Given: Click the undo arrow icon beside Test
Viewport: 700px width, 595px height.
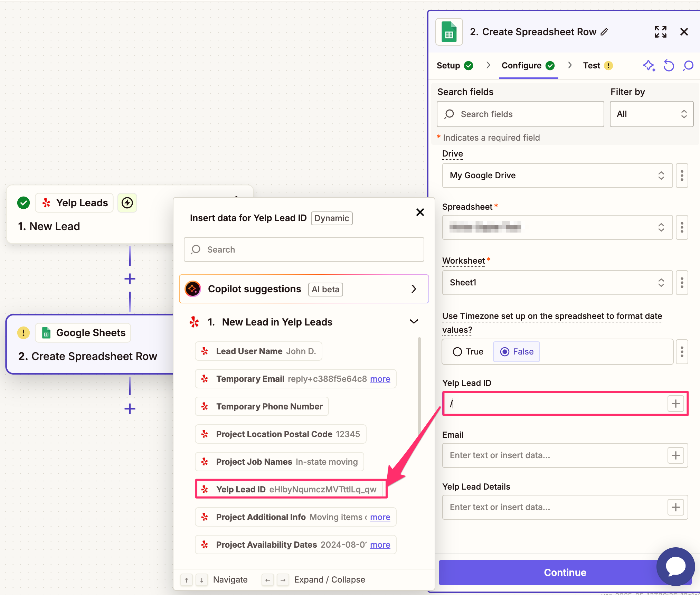Looking at the screenshot, I should pyautogui.click(x=669, y=66).
